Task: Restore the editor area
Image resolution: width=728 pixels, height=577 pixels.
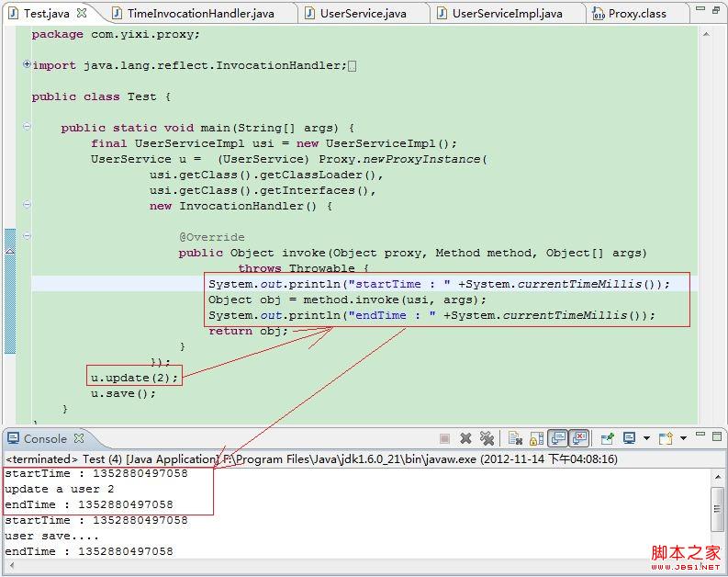Action: click(716, 9)
